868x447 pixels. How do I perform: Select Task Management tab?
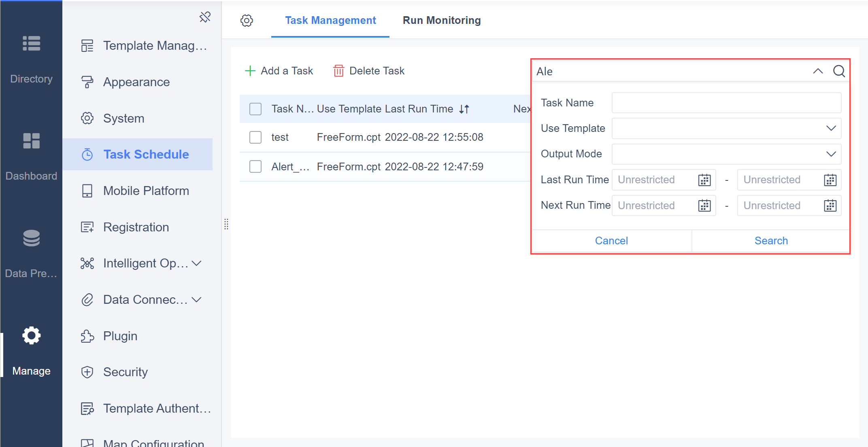click(330, 20)
